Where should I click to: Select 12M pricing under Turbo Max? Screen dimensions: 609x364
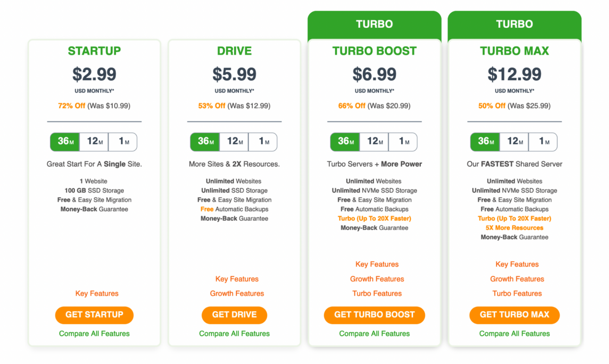click(x=514, y=142)
